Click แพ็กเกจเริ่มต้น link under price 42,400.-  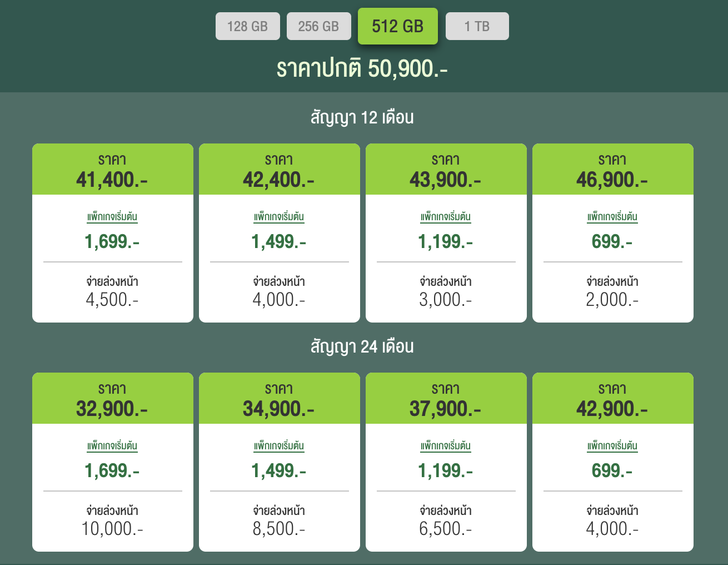(279, 217)
